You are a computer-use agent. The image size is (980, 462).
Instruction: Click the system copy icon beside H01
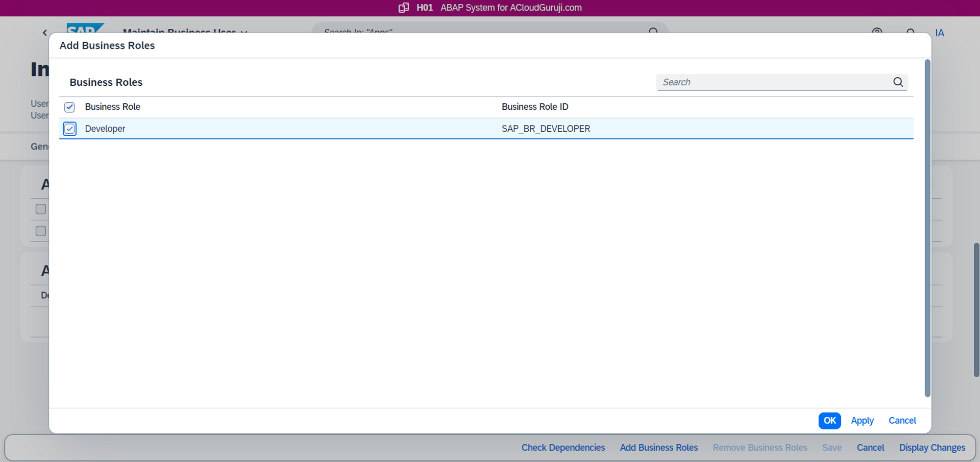(403, 8)
